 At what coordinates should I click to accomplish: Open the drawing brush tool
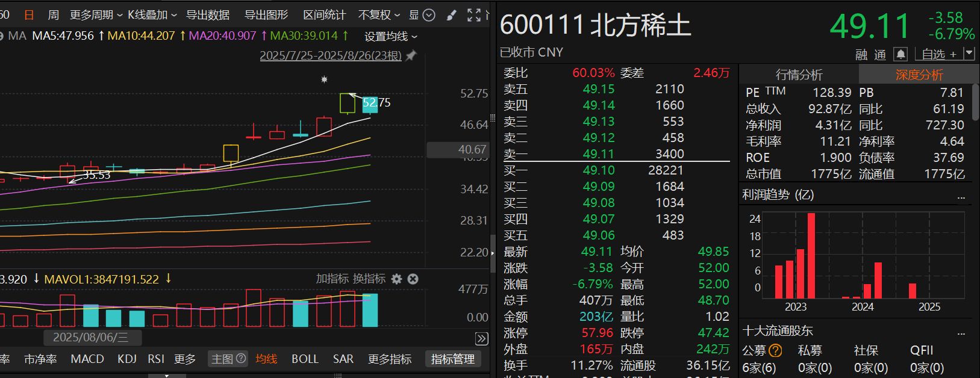point(451,15)
